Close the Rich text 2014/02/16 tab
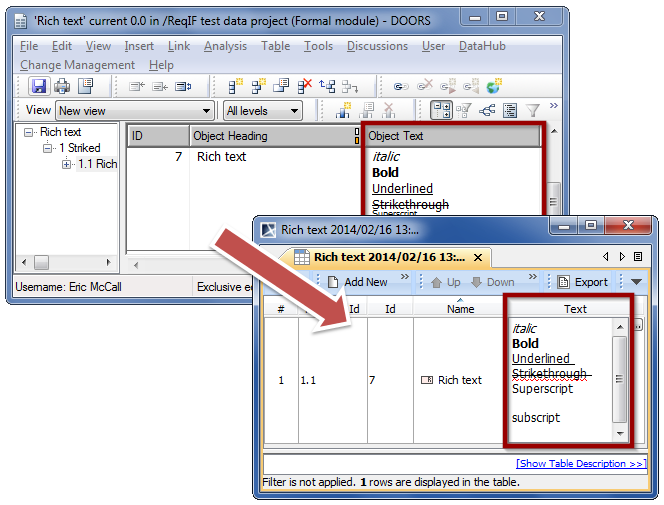This screenshot has width=664, height=505. 478,257
